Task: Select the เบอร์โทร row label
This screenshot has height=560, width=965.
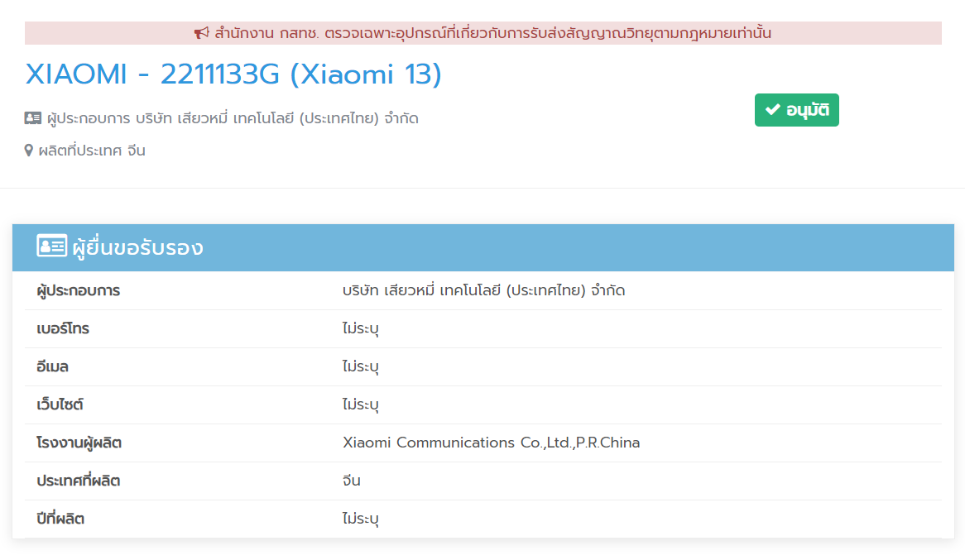Action: pos(63,328)
